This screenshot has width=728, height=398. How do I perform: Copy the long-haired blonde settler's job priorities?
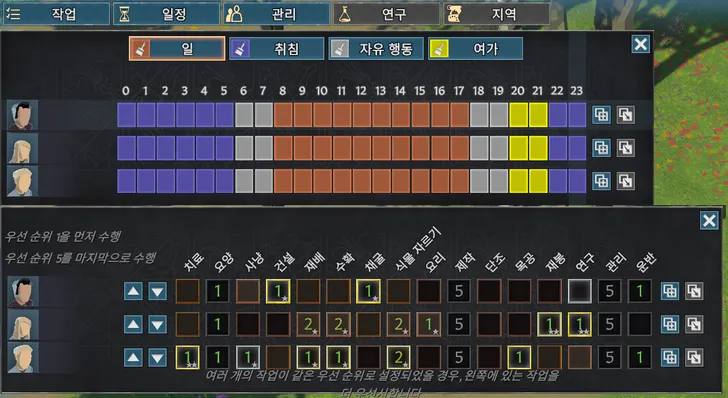[670, 324]
